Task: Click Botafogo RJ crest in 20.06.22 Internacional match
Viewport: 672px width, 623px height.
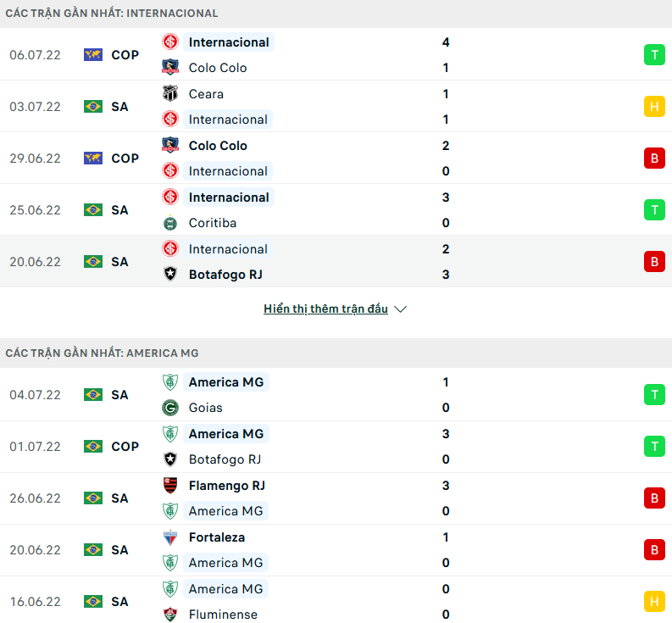Action: coord(170,275)
